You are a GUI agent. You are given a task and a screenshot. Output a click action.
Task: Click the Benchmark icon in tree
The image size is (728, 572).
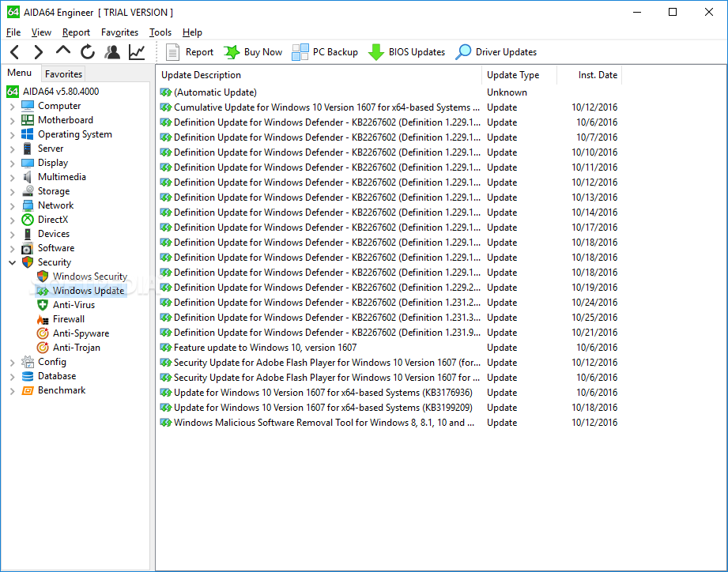point(28,390)
